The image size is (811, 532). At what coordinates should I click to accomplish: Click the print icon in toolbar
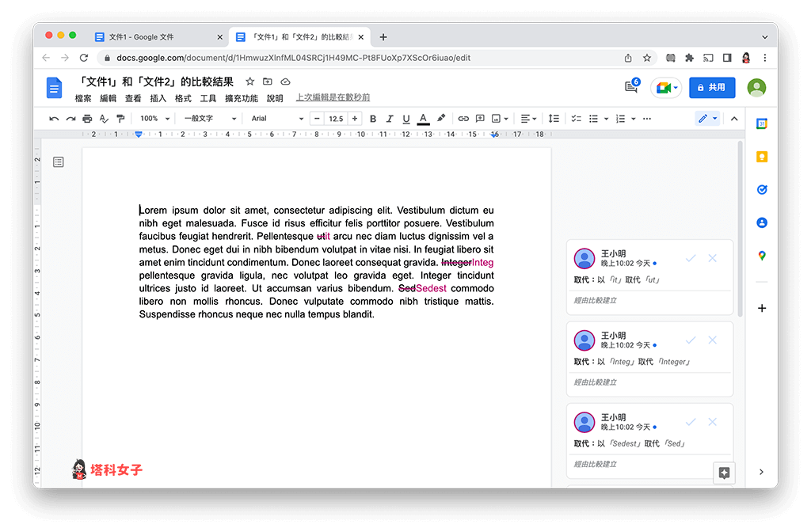(x=87, y=119)
